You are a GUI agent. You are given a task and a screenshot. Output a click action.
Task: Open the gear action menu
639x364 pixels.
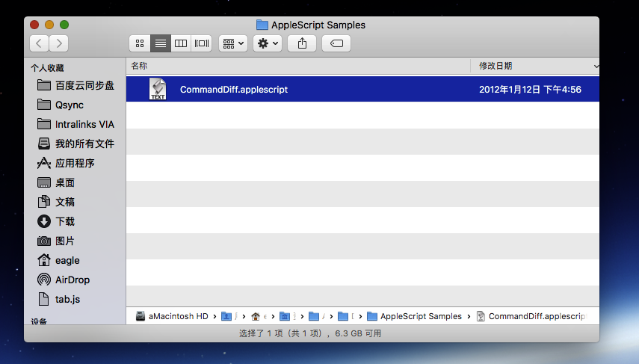pos(268,43)
